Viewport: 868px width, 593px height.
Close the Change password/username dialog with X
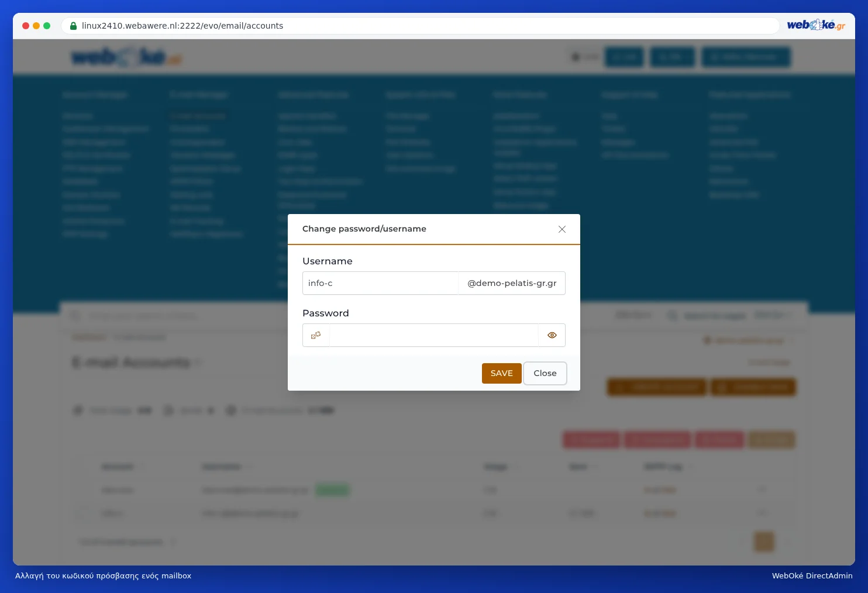[562, 229]
